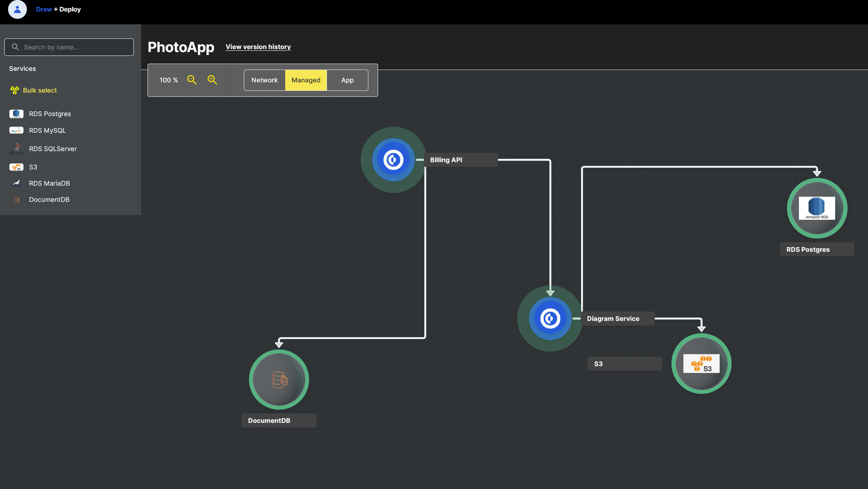Click the zoom out magnifier icon
Image resolution: width=868 pixels, height=489 pixels.
click(192, 80)
